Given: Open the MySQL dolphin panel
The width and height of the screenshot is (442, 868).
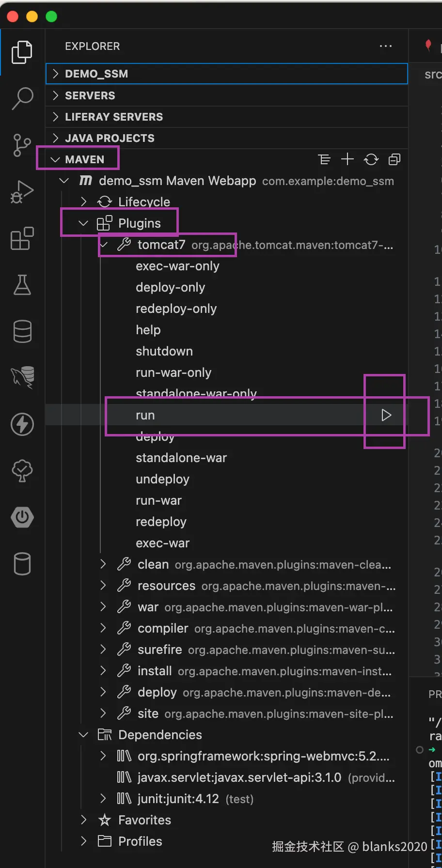Looking at the screenshot, I should pyautogui.click(x=21, y=378).
